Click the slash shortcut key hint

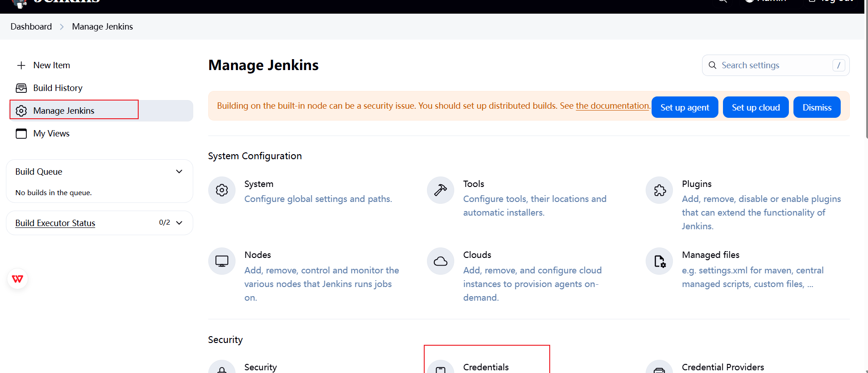click(839, 66)
